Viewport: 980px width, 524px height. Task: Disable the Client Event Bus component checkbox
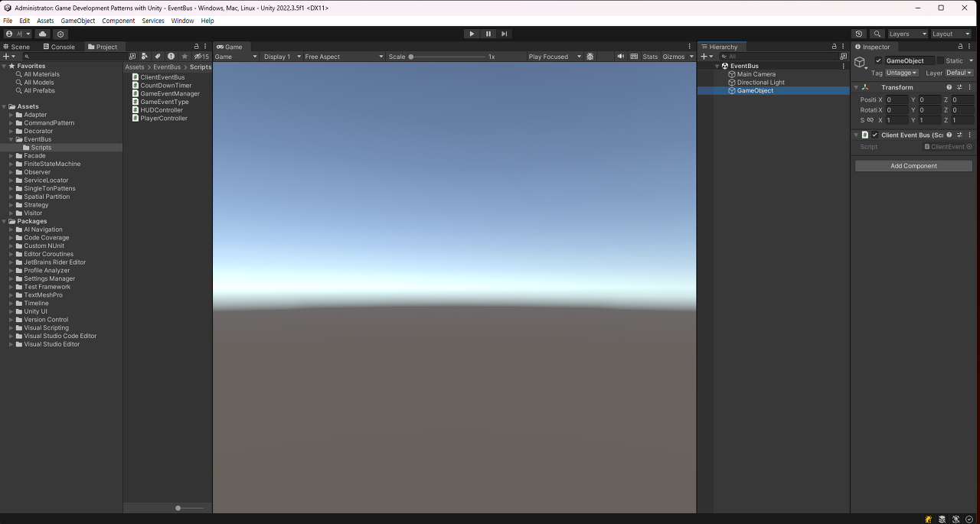(x=875, y=135)
